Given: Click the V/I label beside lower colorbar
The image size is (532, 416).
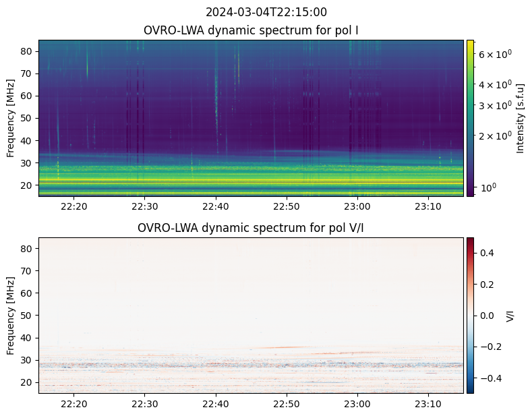Looking at the screenshot, I should [x=510, y=315].
